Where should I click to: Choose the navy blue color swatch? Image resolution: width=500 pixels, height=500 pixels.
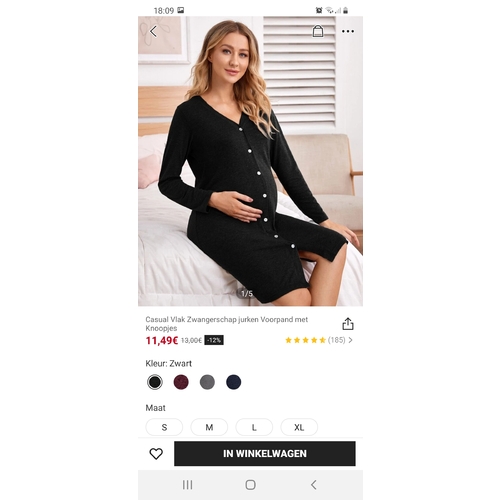pos(234,382)
